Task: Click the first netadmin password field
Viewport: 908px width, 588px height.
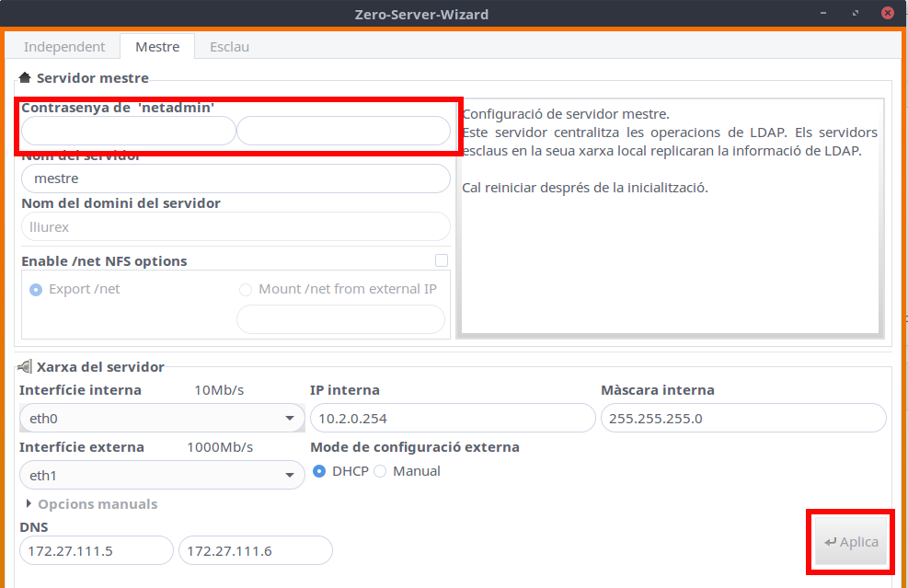Action: [x=128, y=132]
